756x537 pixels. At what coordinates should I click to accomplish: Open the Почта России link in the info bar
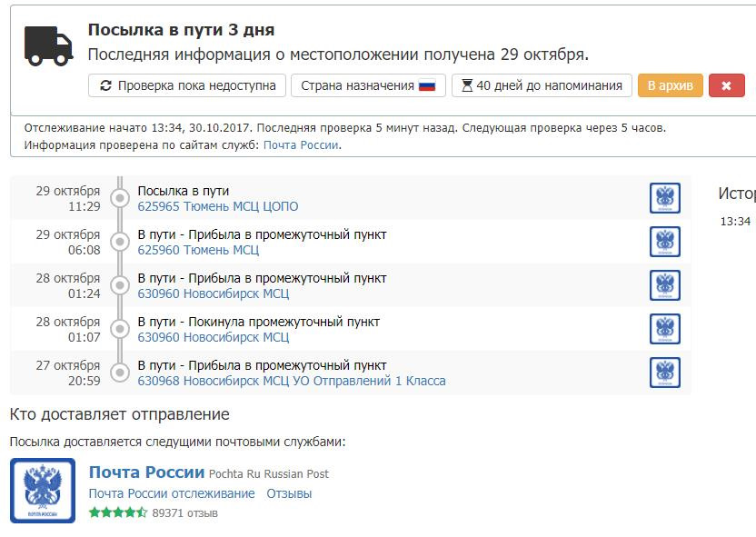pyautogui.click(x=301, y=144)
